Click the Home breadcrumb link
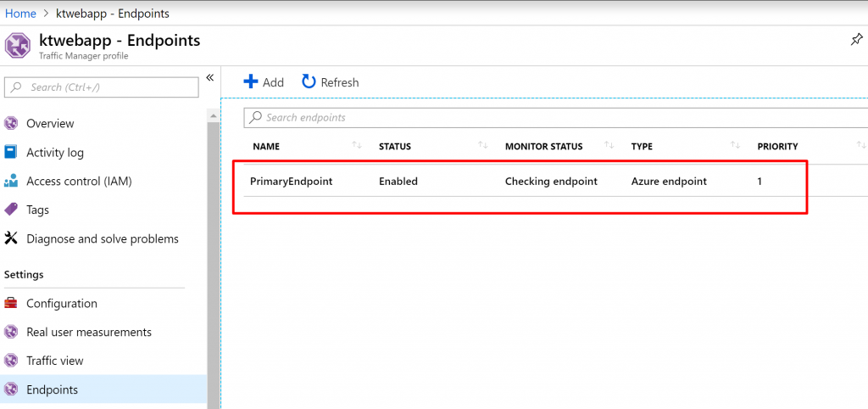 point(20,14)
